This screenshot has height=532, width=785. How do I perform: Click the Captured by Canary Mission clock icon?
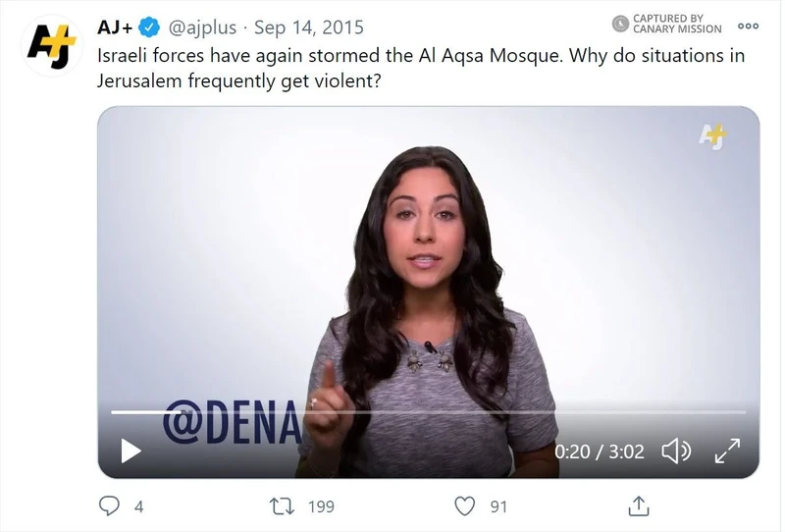click(620, 24)
